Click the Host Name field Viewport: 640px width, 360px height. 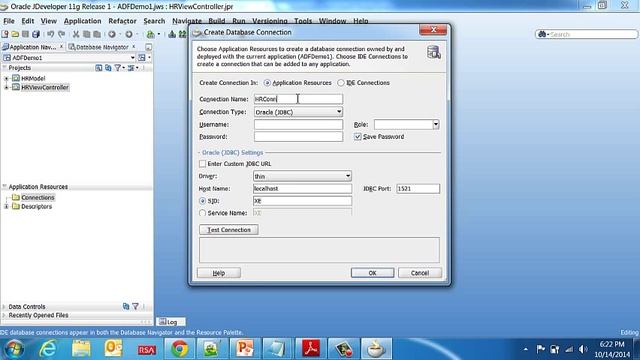302,189
